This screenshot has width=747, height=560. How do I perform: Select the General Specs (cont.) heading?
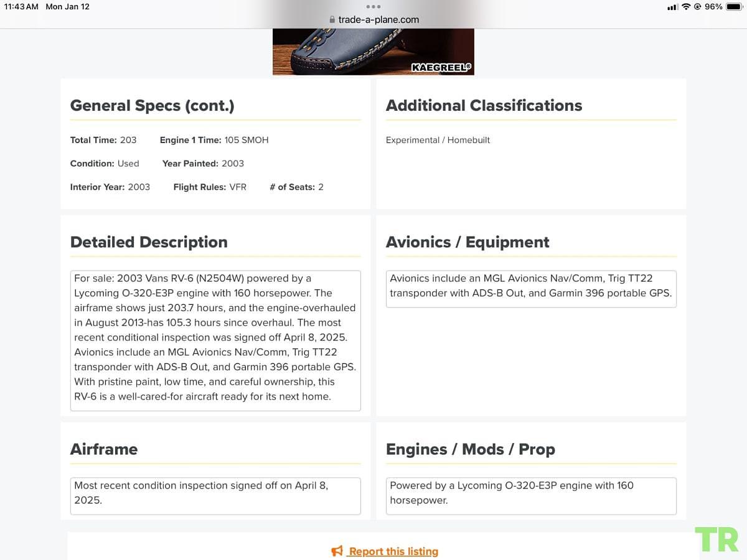pos(153,106)
